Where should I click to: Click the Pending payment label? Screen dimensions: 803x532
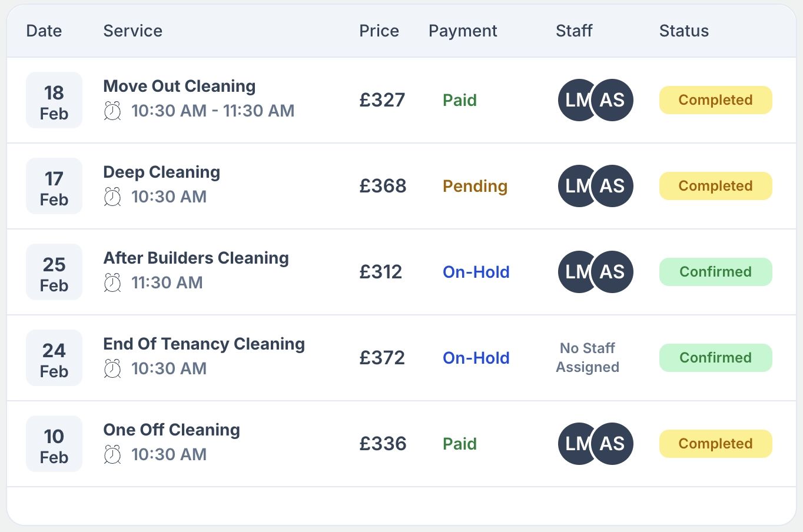pyautogui.click(x=474, y=186)
